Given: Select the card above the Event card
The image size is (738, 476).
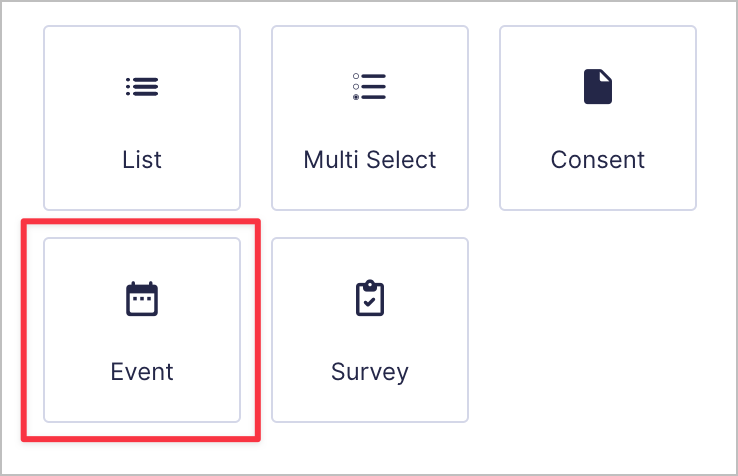Looking at the screenshot, I should (x=142, y=118).
